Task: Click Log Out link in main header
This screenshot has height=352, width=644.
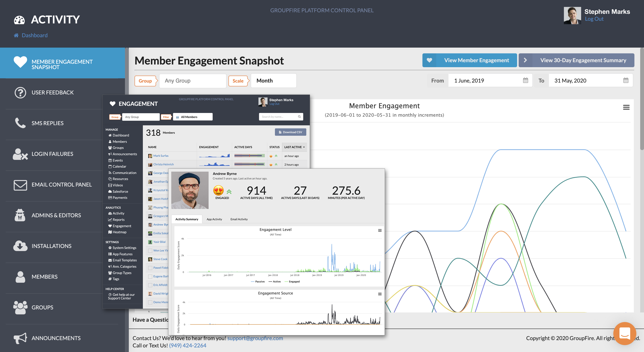Action: tap(594, 19)
